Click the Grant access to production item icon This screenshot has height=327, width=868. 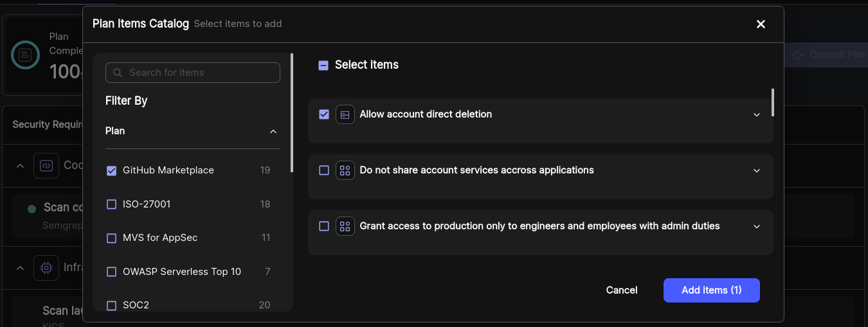click(x=345, y=226)
